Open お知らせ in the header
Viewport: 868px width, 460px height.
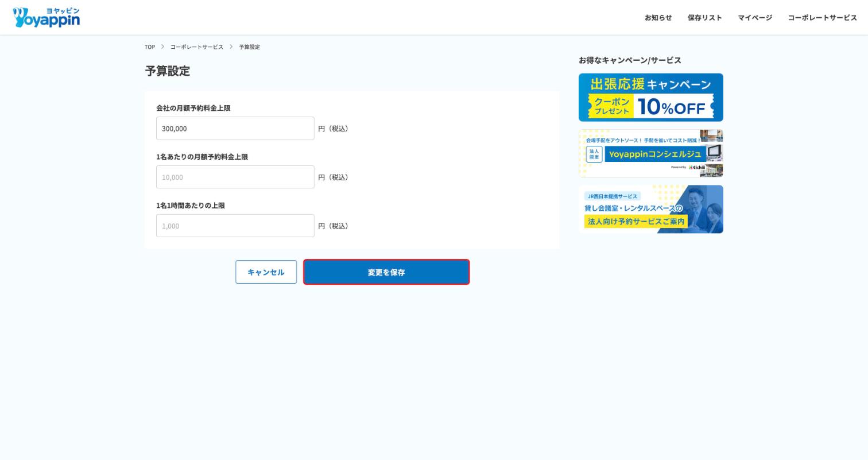[658, 18]
